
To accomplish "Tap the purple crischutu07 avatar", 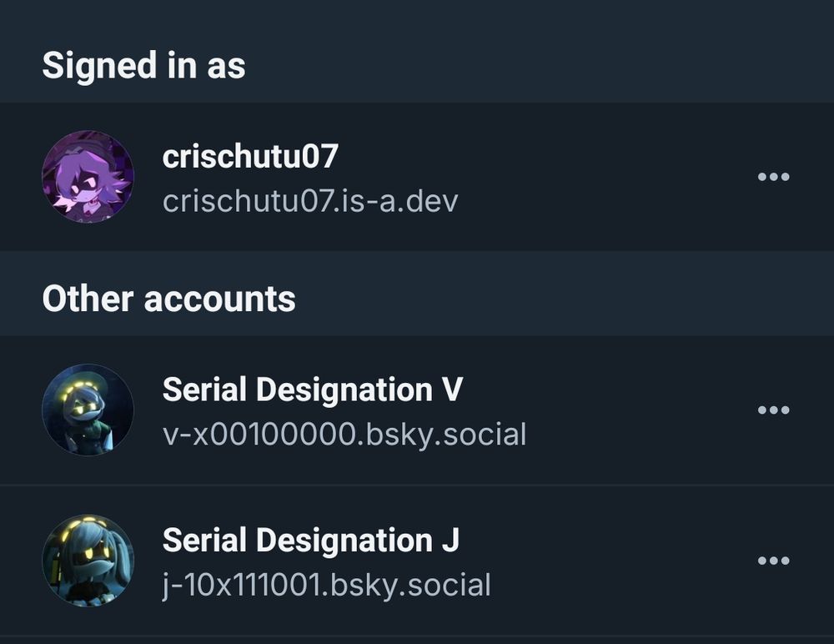I will pos(88,177).
